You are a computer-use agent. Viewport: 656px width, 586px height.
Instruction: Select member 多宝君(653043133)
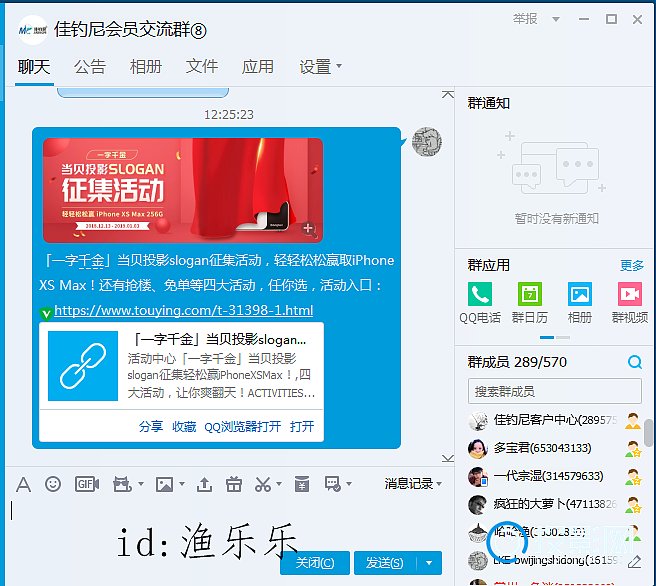click(x=555, y=448)
